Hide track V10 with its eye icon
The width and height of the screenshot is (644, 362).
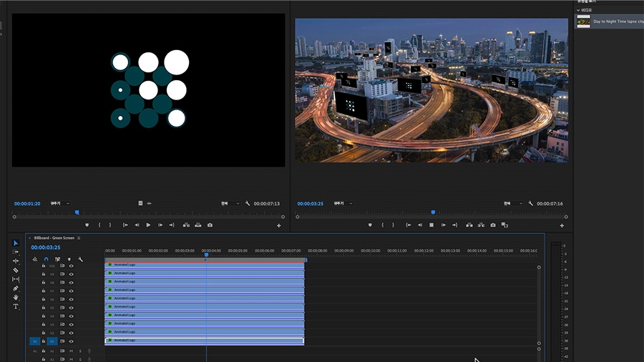71,265
